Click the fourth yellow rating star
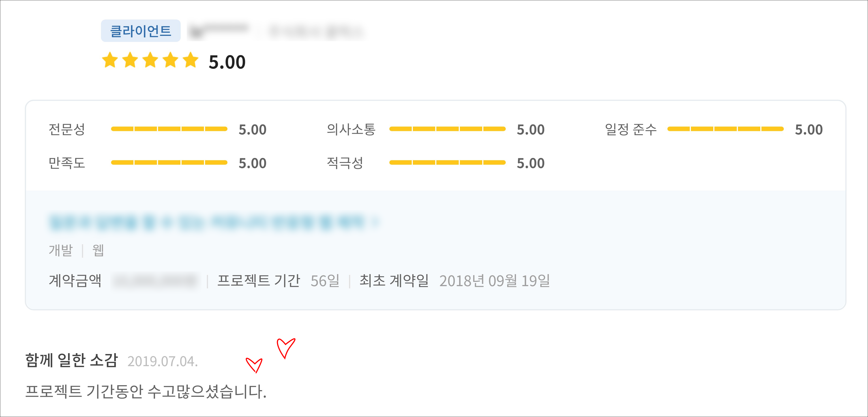 coord(171,60)
